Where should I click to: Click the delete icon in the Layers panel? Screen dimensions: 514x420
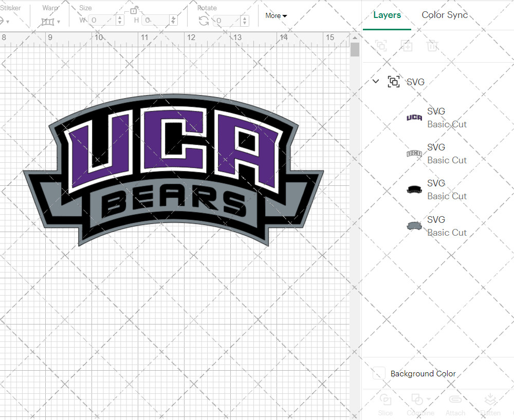432,46
